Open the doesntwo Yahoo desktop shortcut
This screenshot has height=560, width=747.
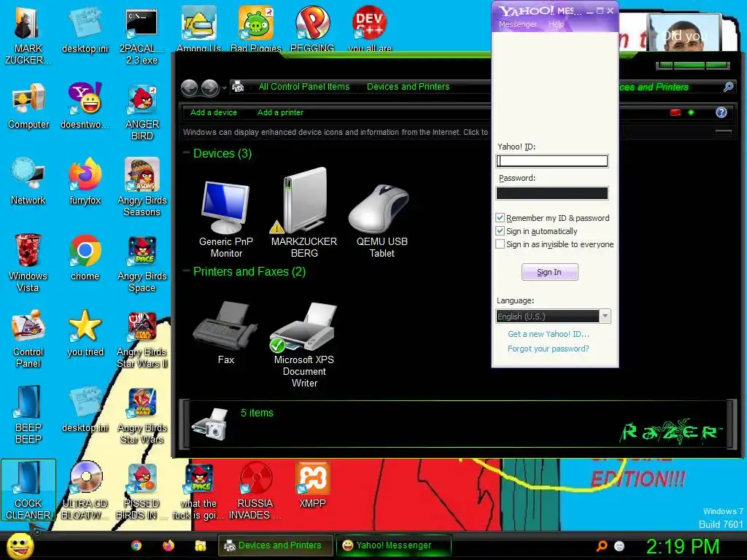point(85,106)
